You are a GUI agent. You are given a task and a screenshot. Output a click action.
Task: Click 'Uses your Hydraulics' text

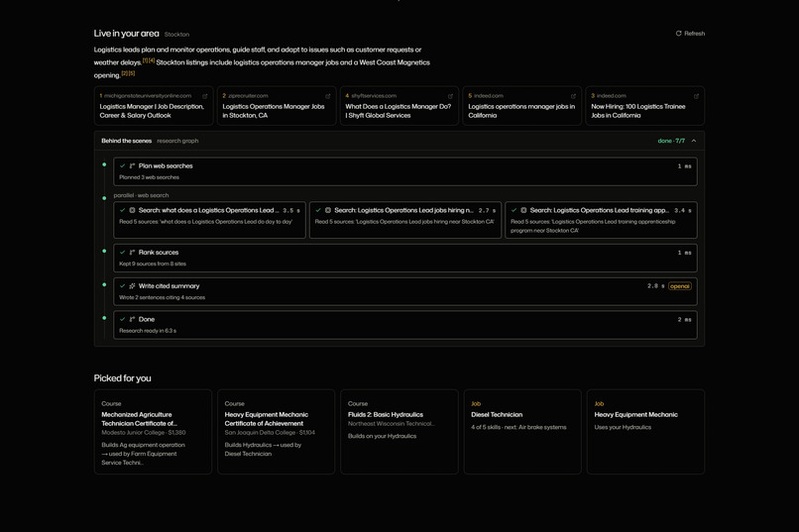(x=623, y=428)
